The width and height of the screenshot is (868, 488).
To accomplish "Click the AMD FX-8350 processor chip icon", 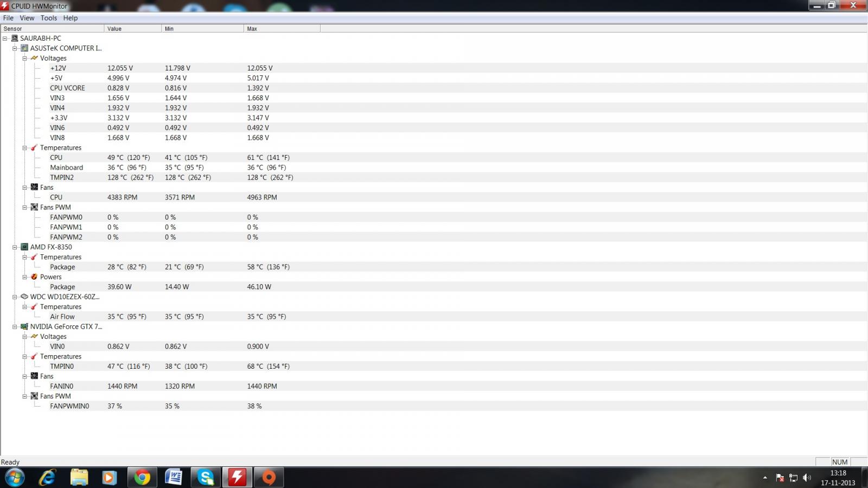I will pyautogui.click(x=24, y=247).
